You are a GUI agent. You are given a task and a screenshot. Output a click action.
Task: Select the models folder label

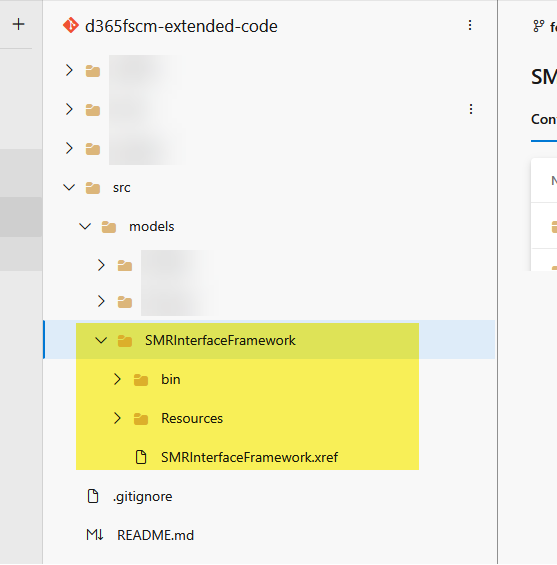coord(152,227)
